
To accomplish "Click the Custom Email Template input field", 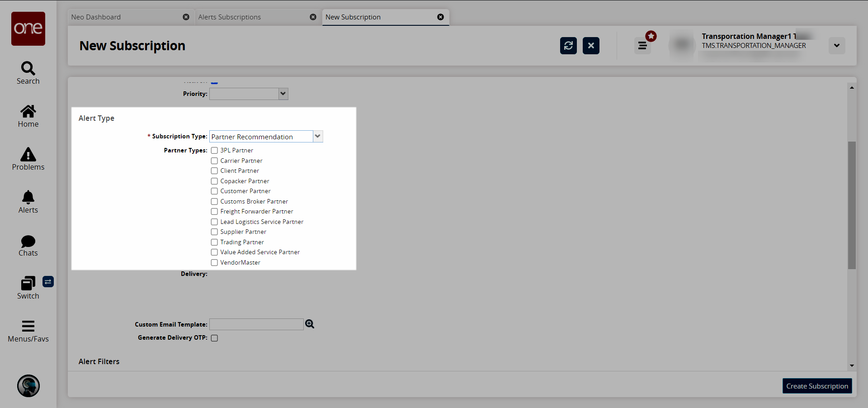I will pos(256,324).
